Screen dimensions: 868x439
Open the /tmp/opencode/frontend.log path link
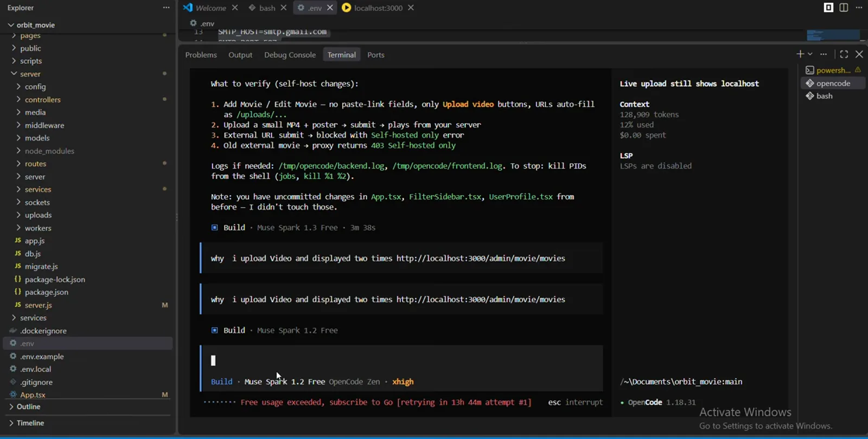coord(448,166)
